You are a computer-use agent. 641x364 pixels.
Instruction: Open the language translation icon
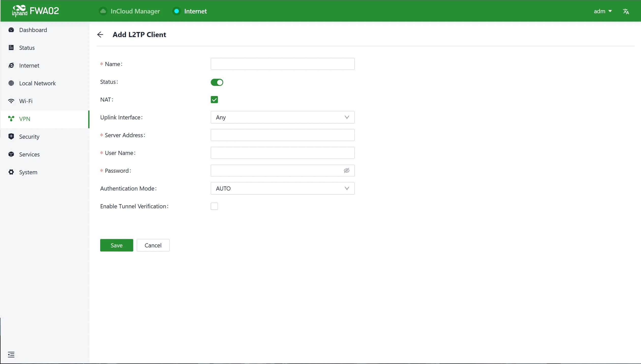click(x=626, y=11)
